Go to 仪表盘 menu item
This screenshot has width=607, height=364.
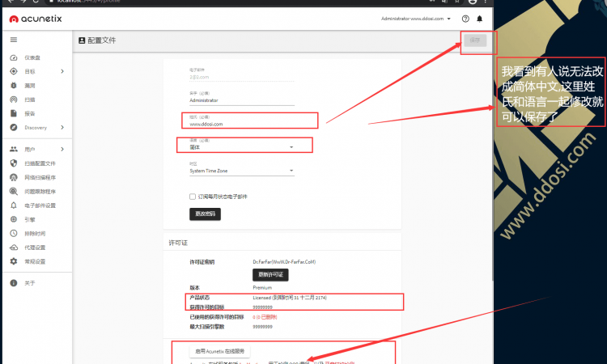pyautogui.click(x=32, y=57)
